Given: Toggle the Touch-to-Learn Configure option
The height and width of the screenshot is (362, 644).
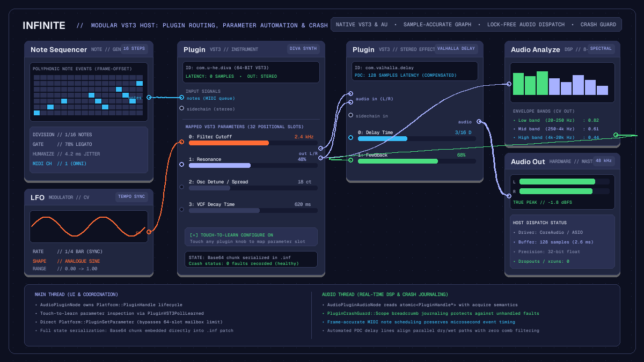Looking at the screenshot, I should point(251,238).
